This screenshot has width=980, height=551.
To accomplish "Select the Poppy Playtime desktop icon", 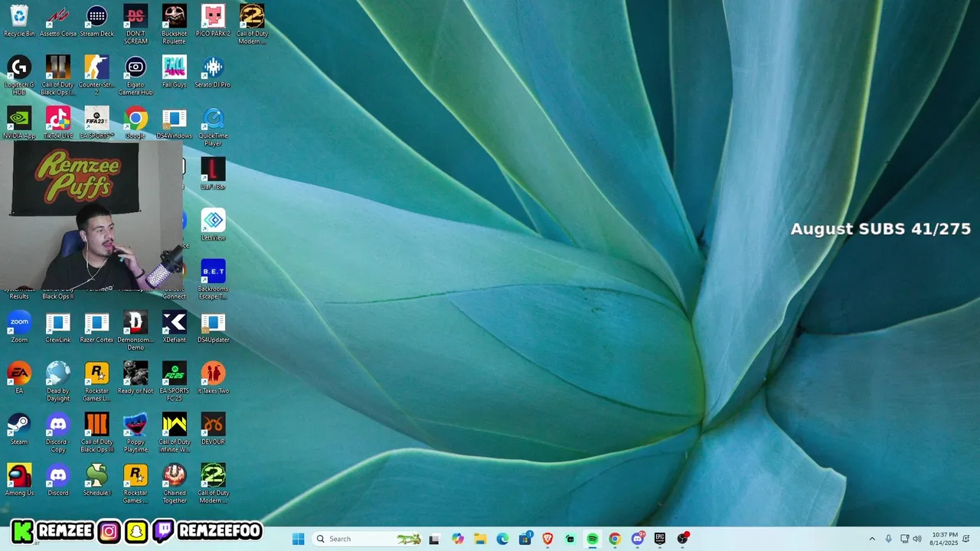I will pyautogui.click(x=136, y=433).
